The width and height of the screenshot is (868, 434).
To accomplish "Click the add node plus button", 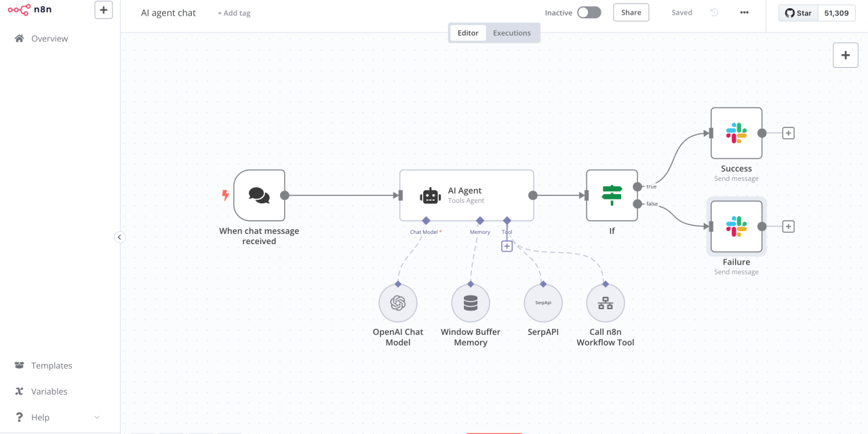I will (x=845, y=55).
